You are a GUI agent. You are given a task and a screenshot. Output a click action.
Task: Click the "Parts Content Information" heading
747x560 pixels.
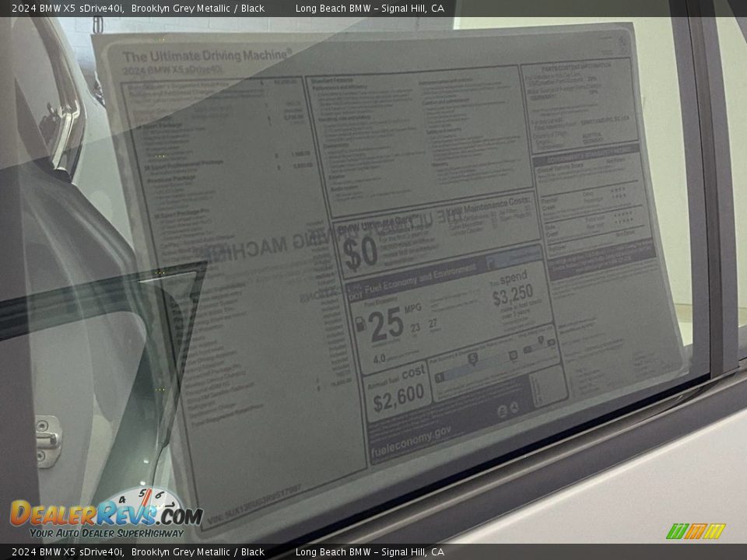[576, 65]
